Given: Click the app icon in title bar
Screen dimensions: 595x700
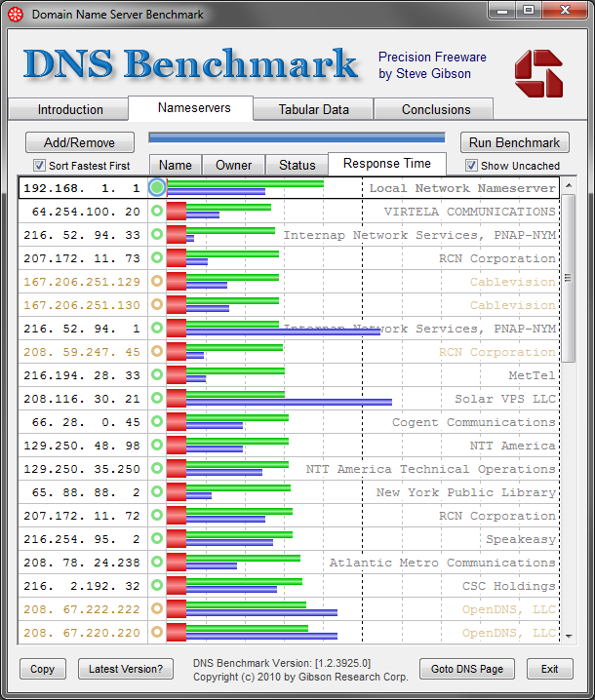Looking at the screenshot, I should pos(16,15).
